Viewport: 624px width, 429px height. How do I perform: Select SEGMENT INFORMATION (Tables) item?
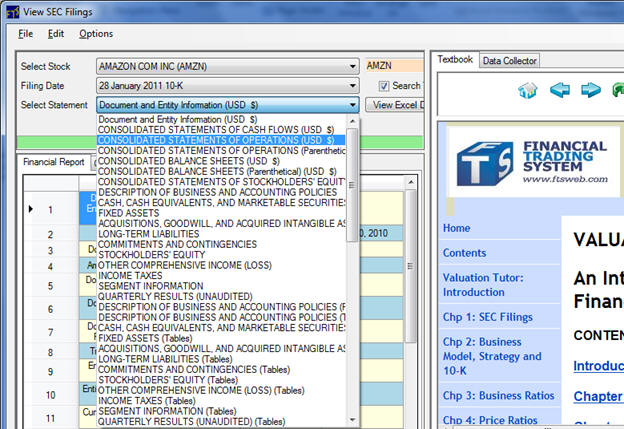(x=221, y=411)
